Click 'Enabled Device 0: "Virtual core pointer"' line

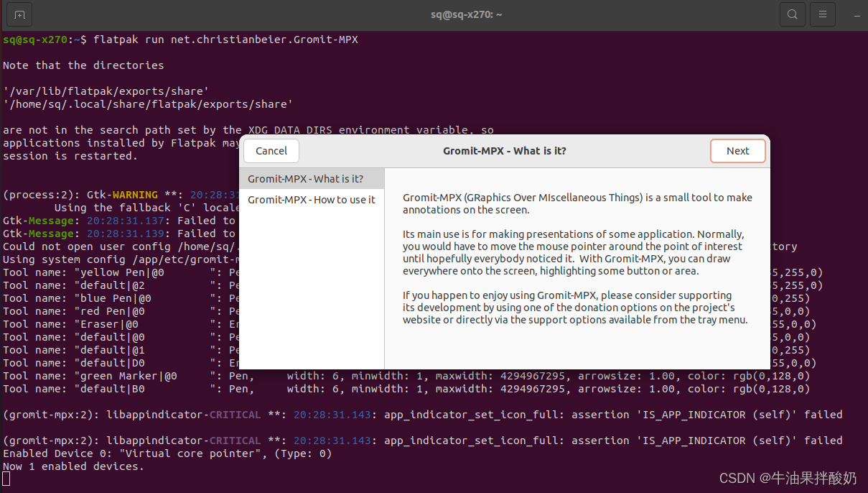[167, 453]
